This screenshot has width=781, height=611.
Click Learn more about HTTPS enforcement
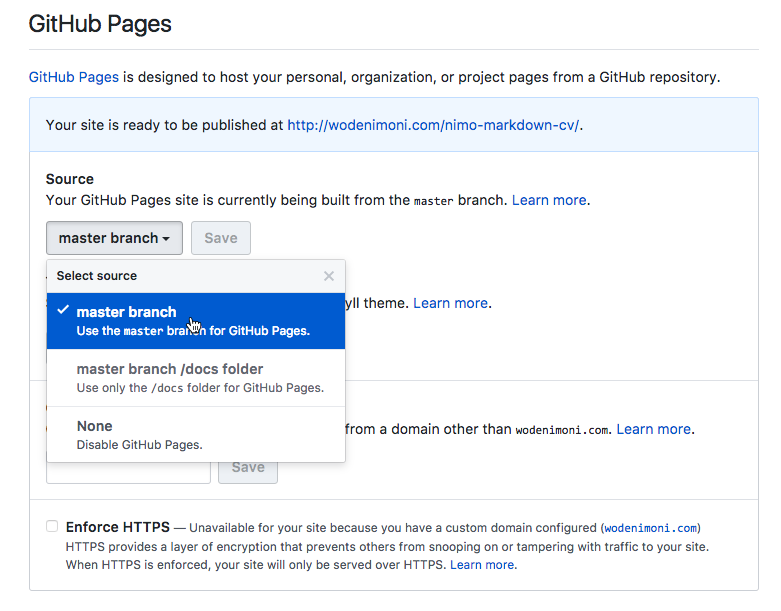coord(482,565)
